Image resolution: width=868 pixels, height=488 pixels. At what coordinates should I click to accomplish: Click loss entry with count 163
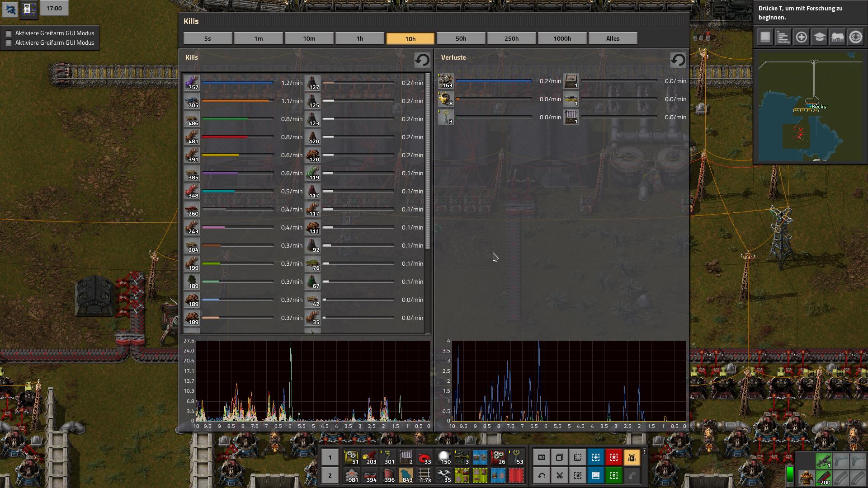coord(446,81)
